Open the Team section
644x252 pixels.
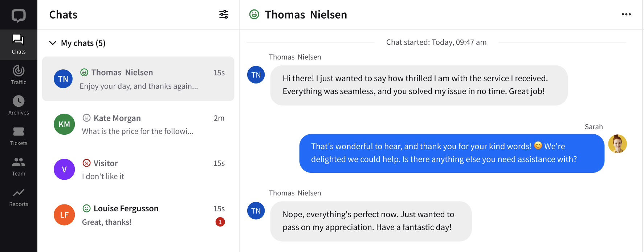19,167
